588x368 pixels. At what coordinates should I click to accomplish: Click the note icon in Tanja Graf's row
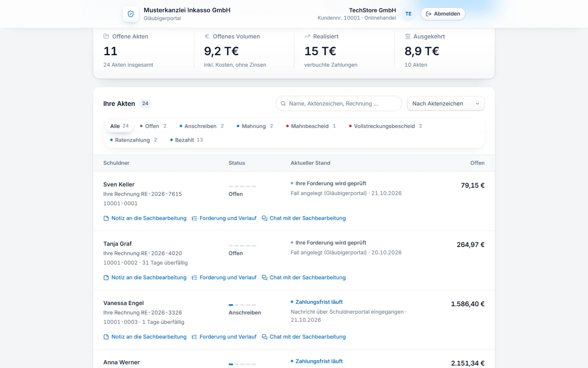[x=106, y=278]
